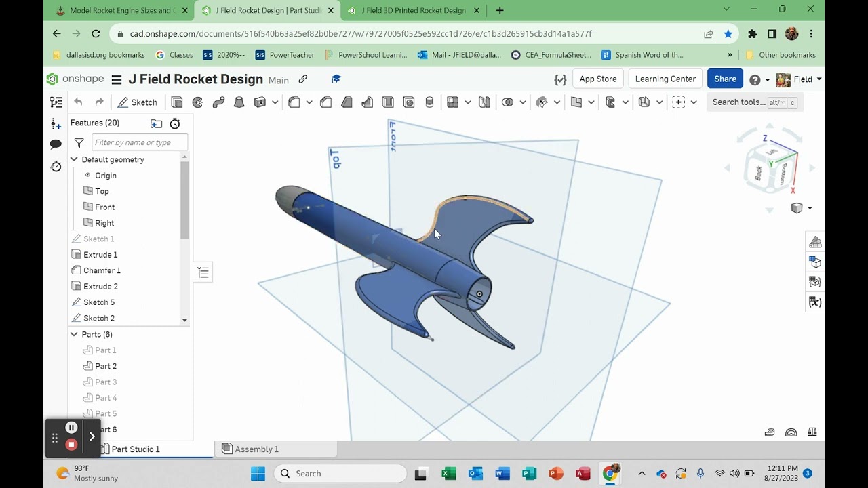Open the dropdown next to the select-other plus tool
868x488 pixels.
coord(693,102)
